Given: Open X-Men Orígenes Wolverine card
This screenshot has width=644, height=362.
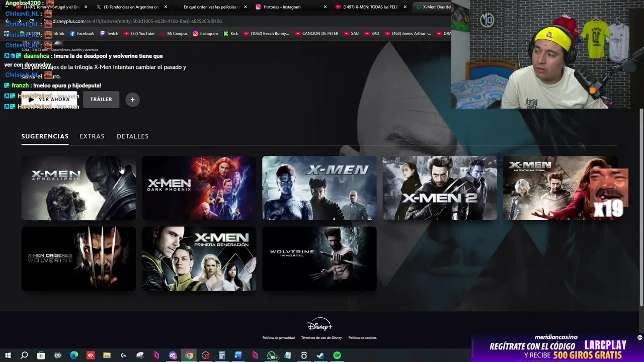Looking at the screenshot, I should coord(78,258).
